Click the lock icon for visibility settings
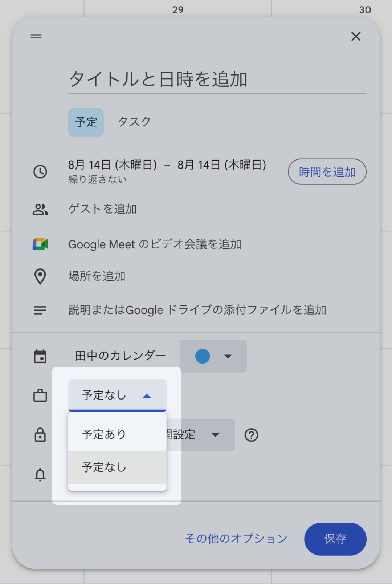 click(x=40, y=435)
